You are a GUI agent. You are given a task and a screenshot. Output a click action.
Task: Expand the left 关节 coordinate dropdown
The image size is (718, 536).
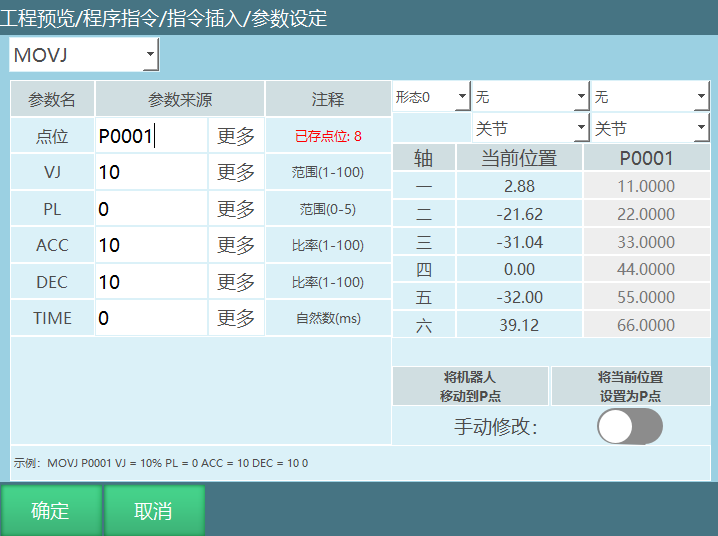click(530, 129)
